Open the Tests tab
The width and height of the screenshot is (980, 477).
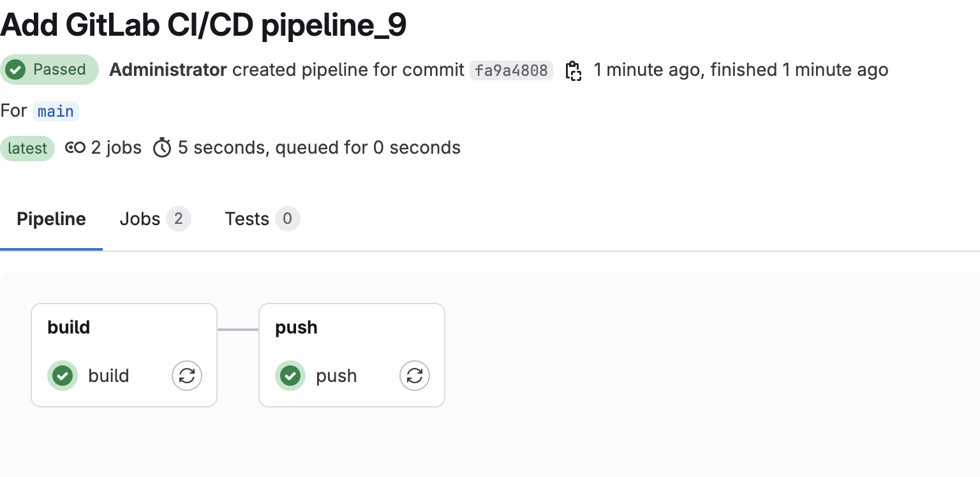247,219
